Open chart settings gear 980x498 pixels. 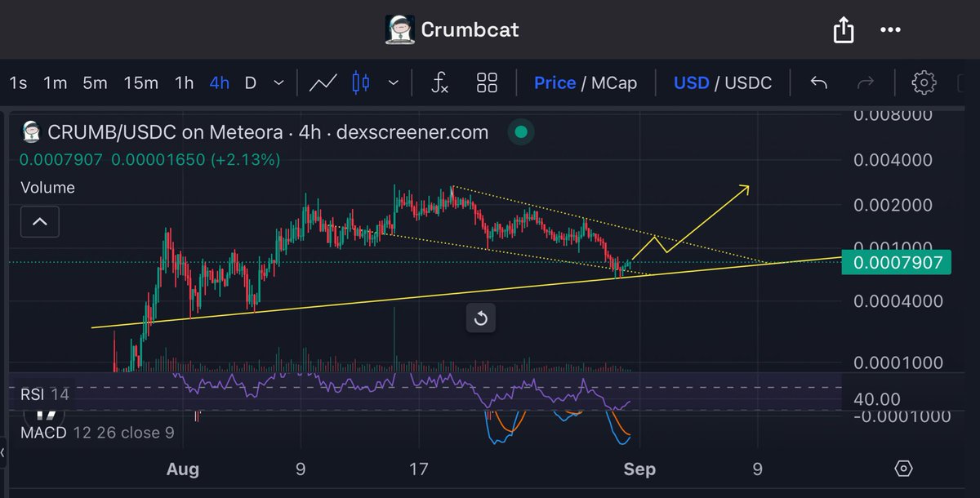click(x=924, y=82)
